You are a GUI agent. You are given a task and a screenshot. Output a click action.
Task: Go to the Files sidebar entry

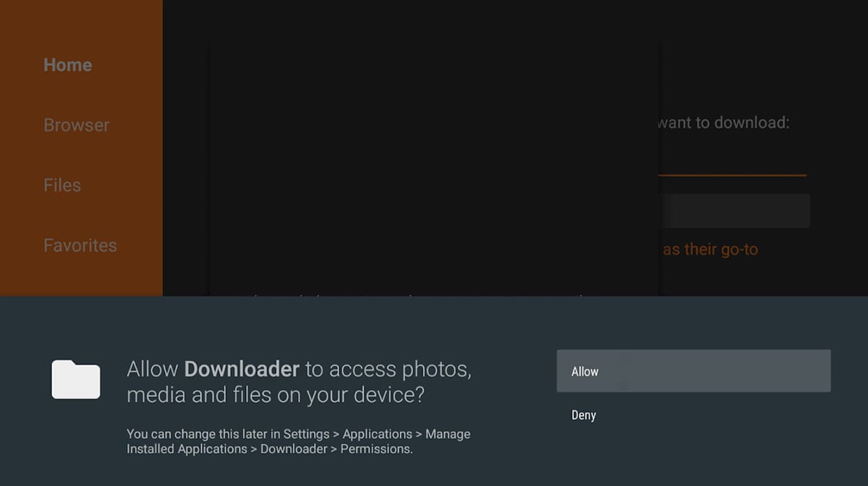click(x=62, y=185)
